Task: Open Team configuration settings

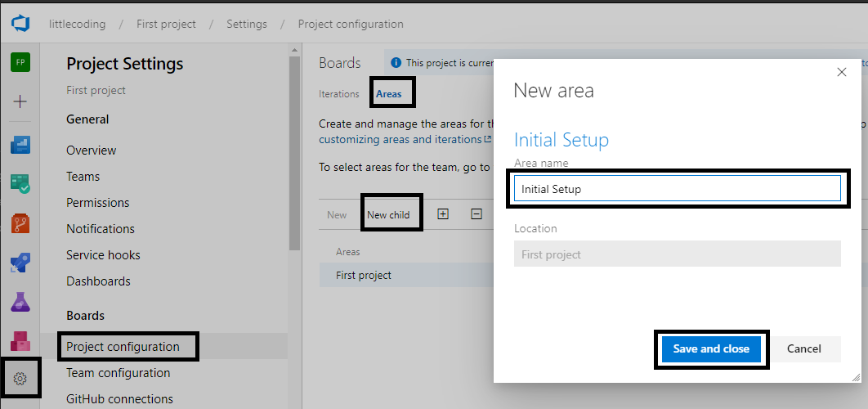Action: (x=118, y=373)
